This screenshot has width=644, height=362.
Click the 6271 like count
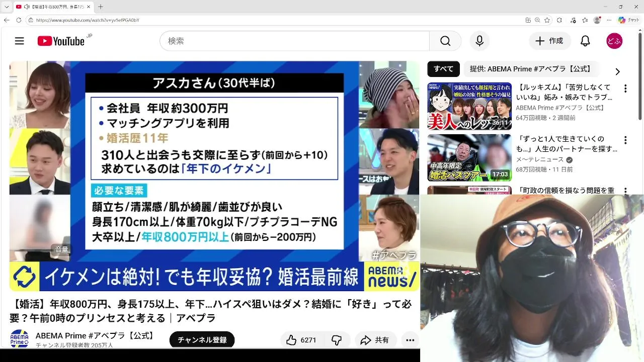click(308, 340)
